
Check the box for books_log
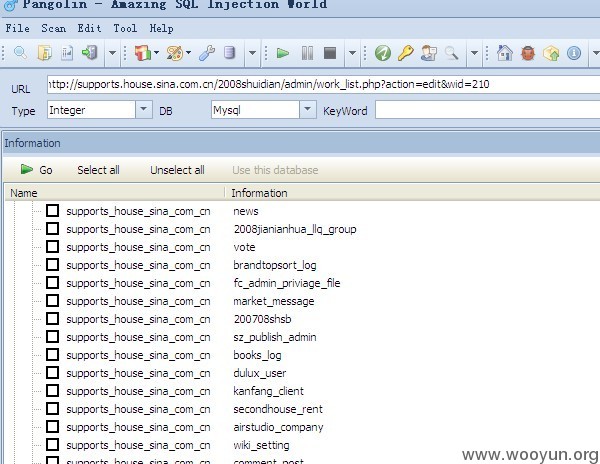point(52,354)
